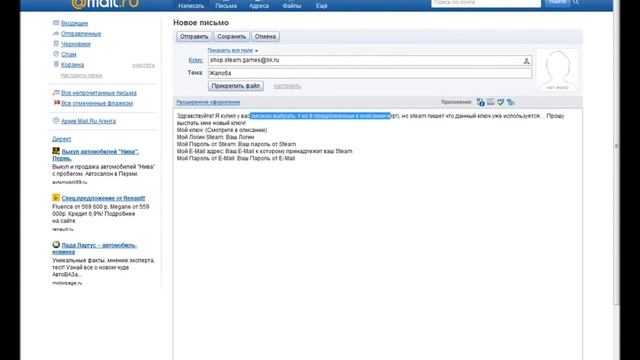Image resolution: width=640 pixels, height=360 pixels.
Task: Click the Кому recipient link
Action: tap(196, 60)
